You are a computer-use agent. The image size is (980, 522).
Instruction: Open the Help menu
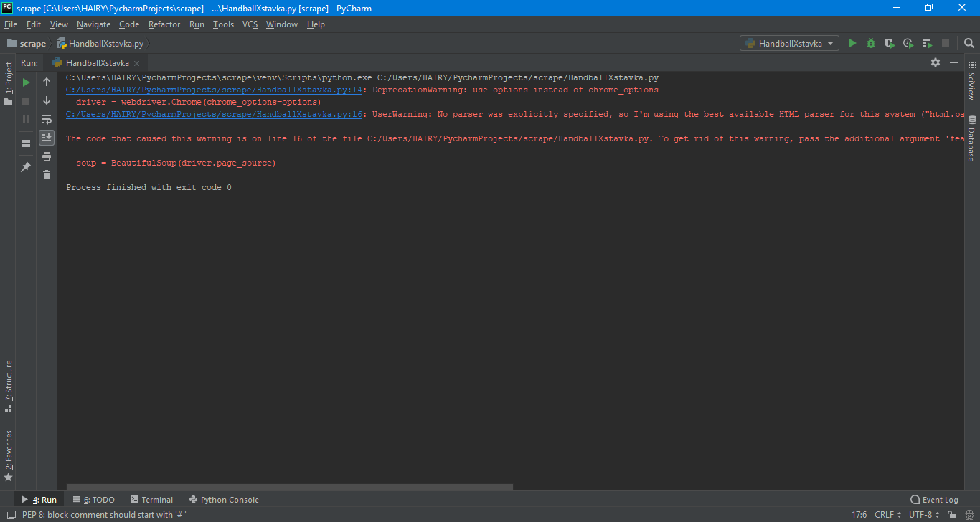[x=316, y=24]
